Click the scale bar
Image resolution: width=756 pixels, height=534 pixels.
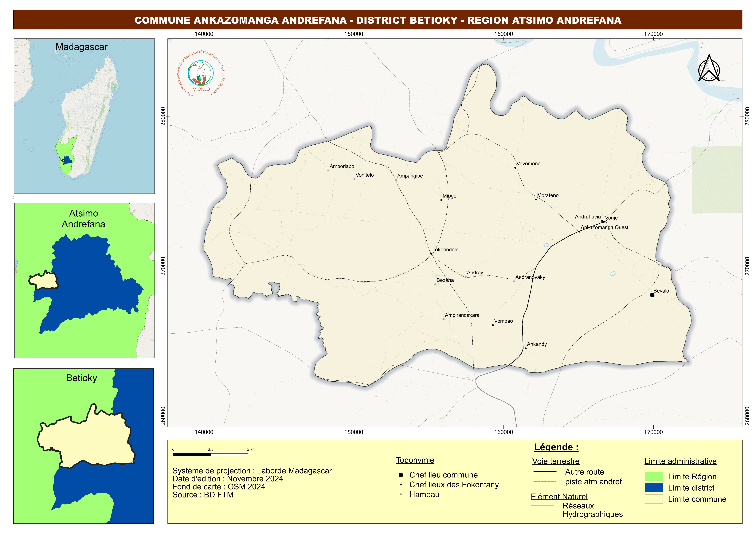pyautogui.click(x=210, y=455)
